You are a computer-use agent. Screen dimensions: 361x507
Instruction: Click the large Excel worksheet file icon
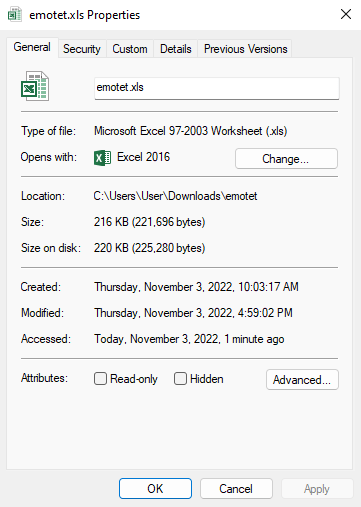[35, 86]
